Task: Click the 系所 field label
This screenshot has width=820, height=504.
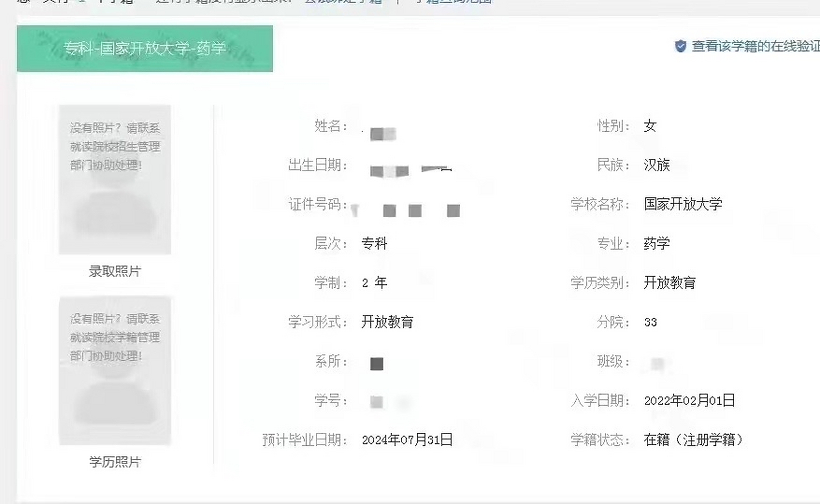Action: click(x=331, y=361)
